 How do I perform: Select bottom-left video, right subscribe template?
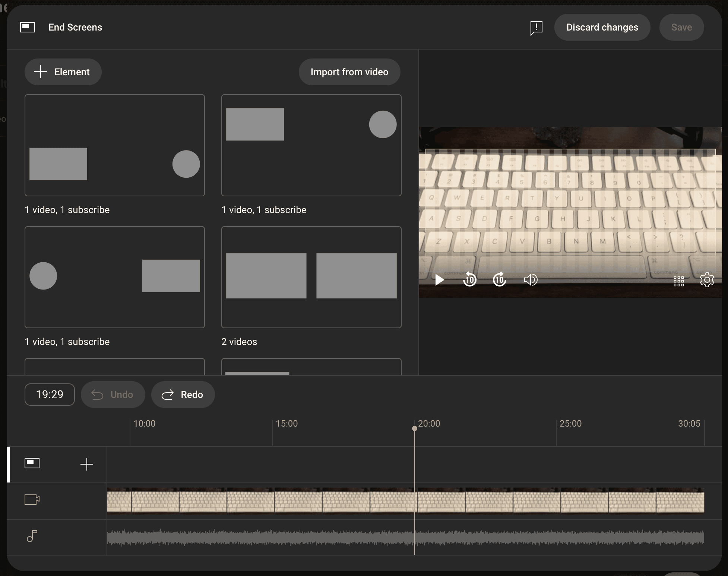pos(115,145)
